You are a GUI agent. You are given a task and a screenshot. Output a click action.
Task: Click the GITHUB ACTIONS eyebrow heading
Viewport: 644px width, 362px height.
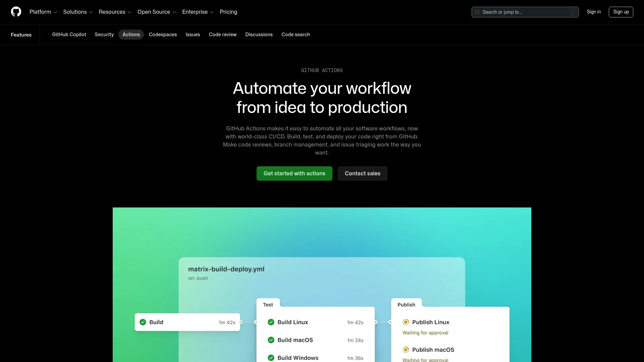click(x=322, y=70)
